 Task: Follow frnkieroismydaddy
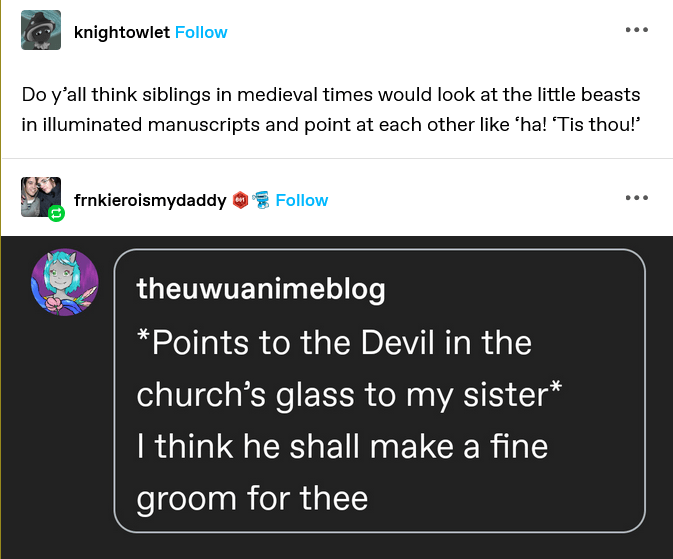pos(302,200)
